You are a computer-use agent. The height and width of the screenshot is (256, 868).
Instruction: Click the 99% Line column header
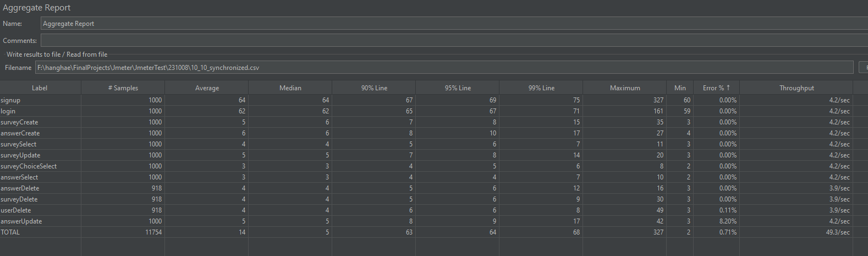pos(541,88)
